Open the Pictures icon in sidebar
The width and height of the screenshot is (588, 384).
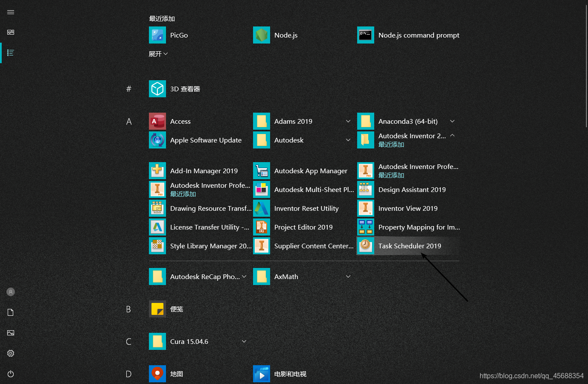[11, 333]
